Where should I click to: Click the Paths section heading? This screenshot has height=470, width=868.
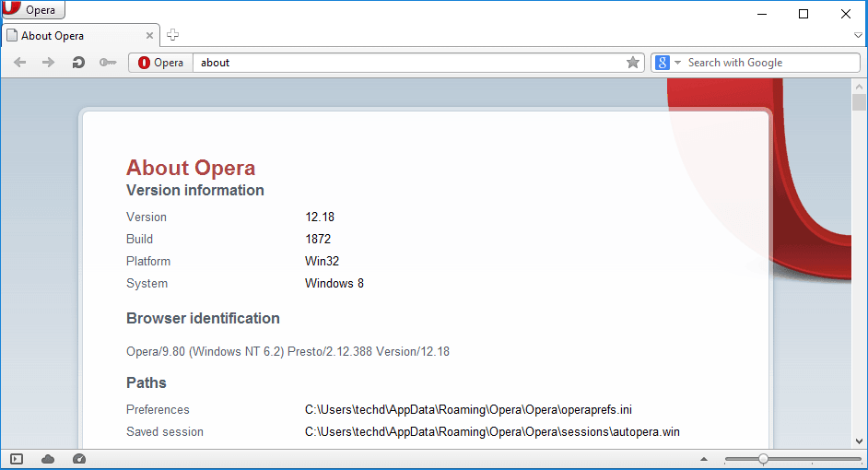point(147,382)
